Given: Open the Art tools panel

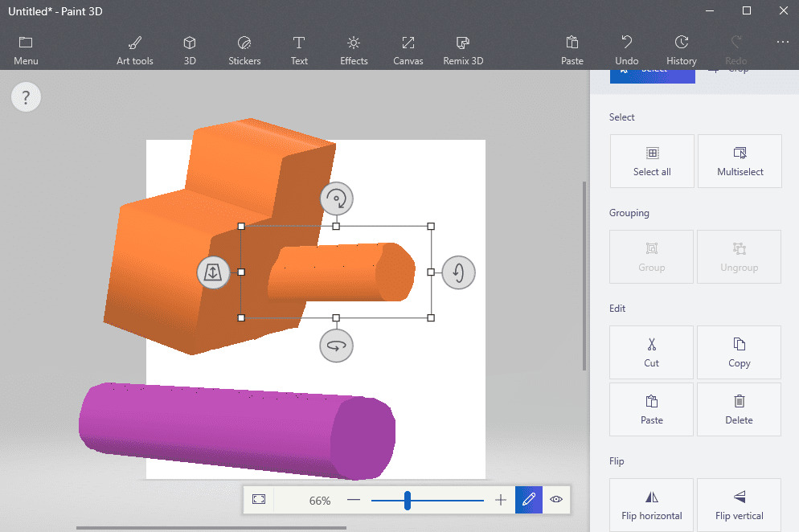Looking at the screenshot, I should tap(135, 50).
